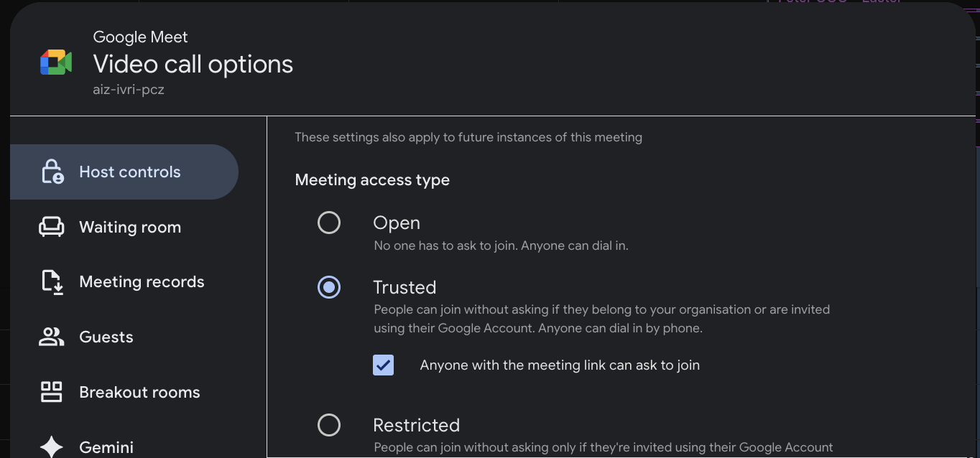Open the Gemini settings section
This screenshot has height=458, width=980.
[x=106, y=447]
